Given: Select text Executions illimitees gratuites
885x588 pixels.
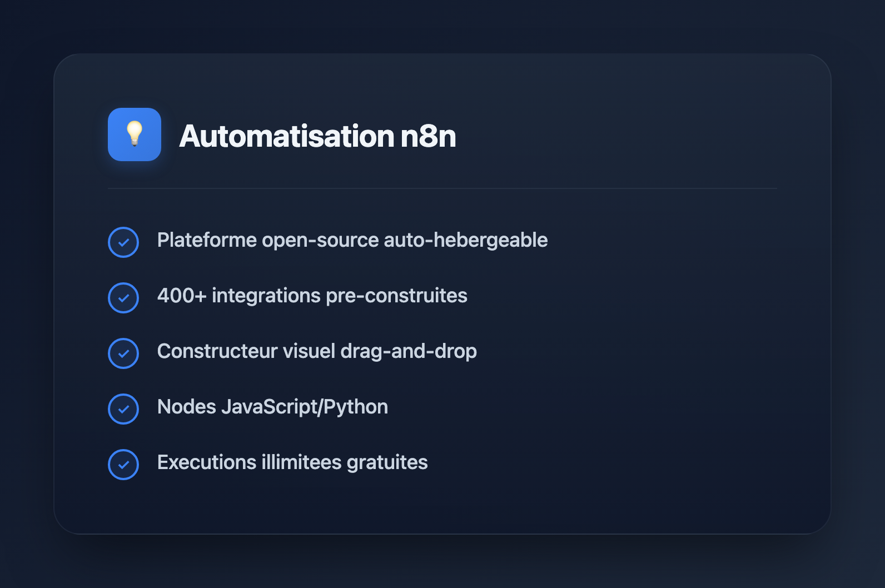Looking at the screenshot, I should tap(292, 463).
